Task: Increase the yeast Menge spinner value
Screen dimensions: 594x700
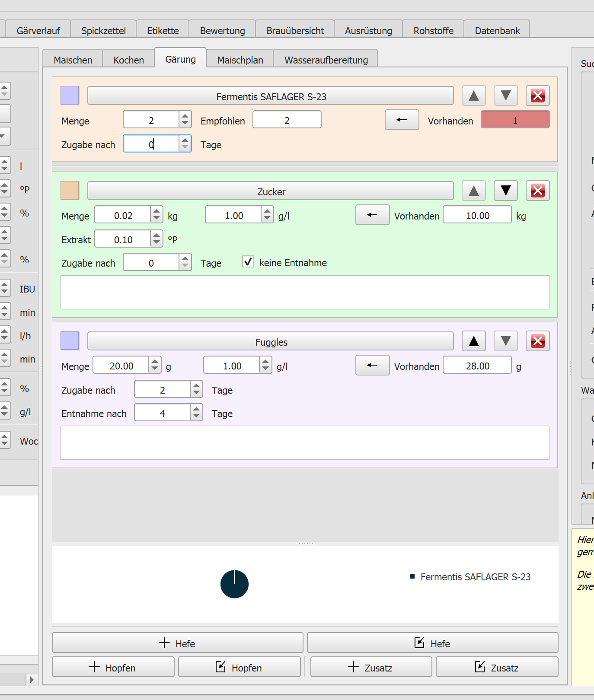Action: (x=185, y=116)
